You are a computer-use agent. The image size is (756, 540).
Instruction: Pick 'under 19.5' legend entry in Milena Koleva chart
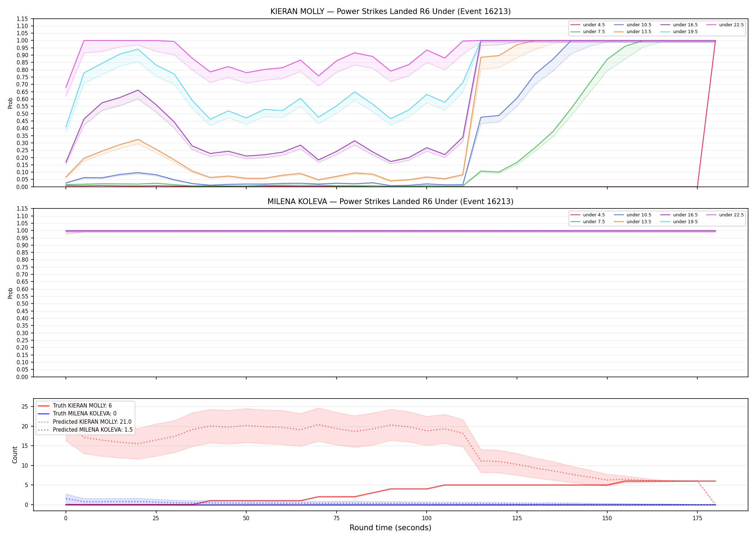click(x=679, y=222)
